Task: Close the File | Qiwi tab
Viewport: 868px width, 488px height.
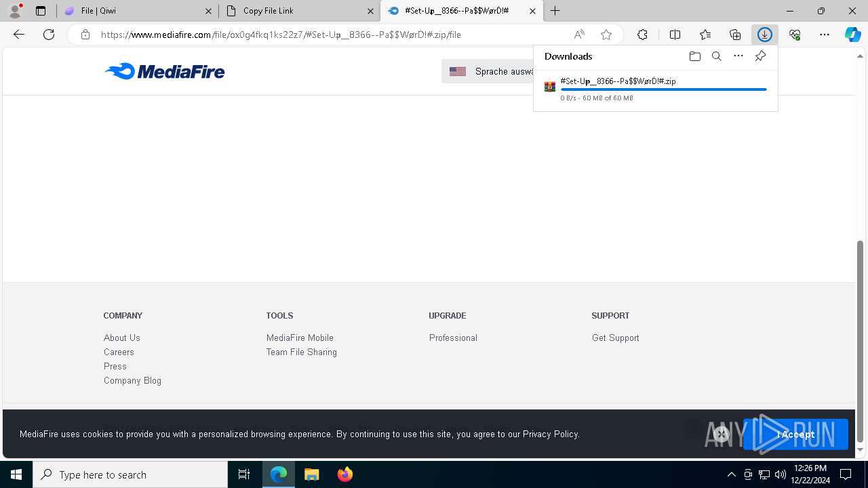Action: click(208, 11)
